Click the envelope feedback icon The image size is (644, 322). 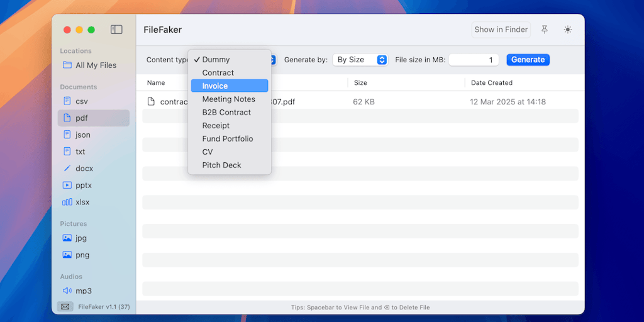65,307
